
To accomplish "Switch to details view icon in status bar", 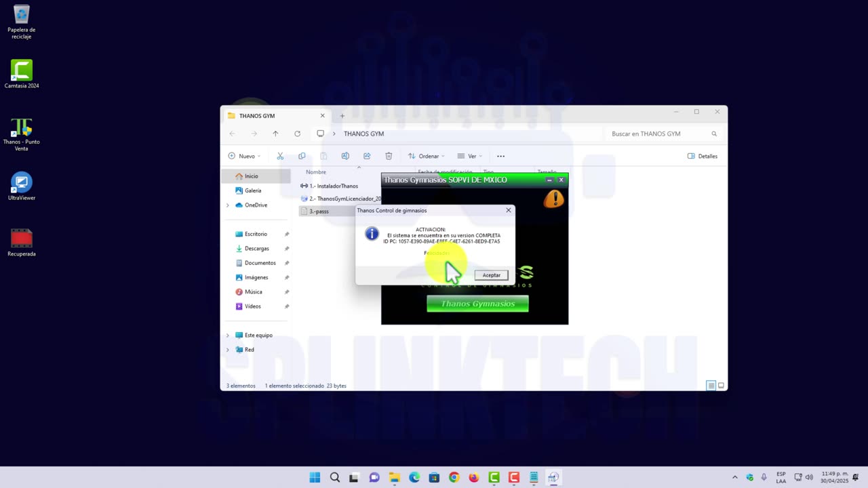I will (711, 386).
